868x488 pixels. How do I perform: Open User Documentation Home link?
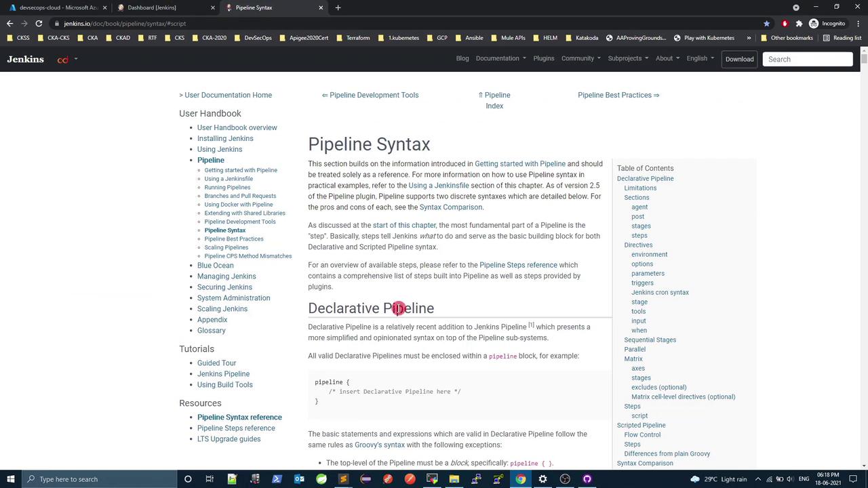pyautogui.click(x=228, y=95)
